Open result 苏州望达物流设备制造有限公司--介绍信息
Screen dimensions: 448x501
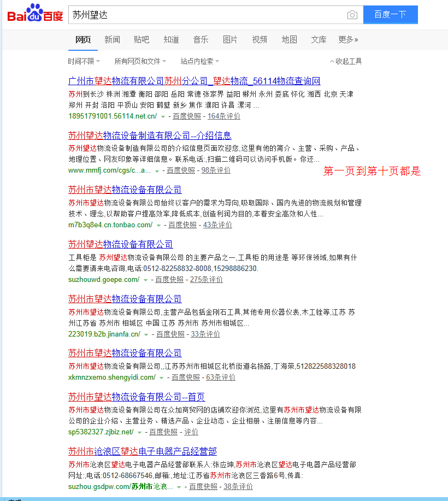(x=150, y=136)
